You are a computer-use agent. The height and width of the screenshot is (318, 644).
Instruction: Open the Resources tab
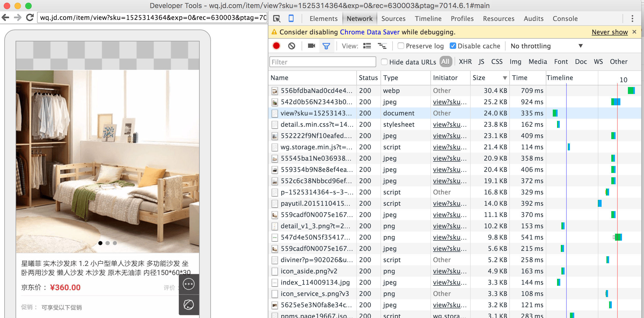pyautogui.click(x=499, y=19)
